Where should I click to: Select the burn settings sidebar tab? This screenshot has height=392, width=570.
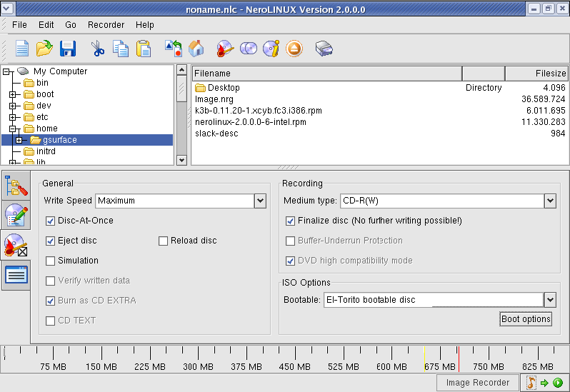click(16, 245)
